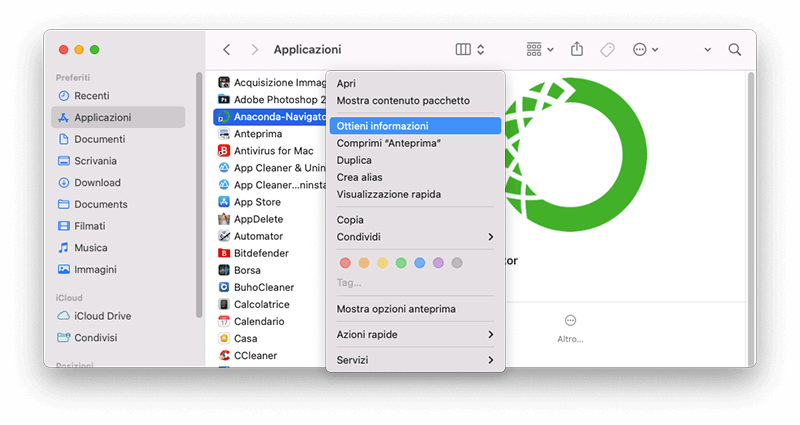This screenshot has height=425, width=800.
Task: Expand the Servizi submenu
Action: click(415, 360)
